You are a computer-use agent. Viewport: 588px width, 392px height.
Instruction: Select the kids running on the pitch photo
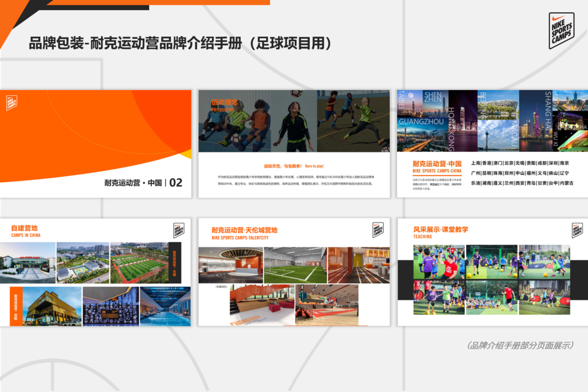(x=353, y=121)
